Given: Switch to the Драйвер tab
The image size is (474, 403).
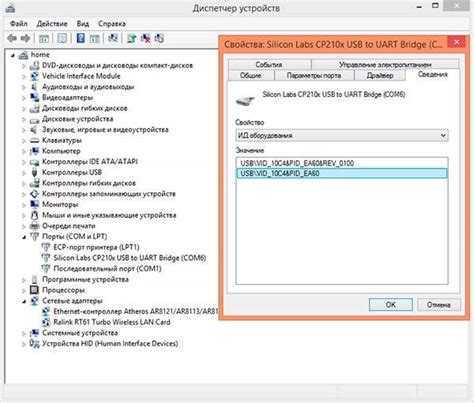Looking at the screenshot, I should tap(380, 75).
